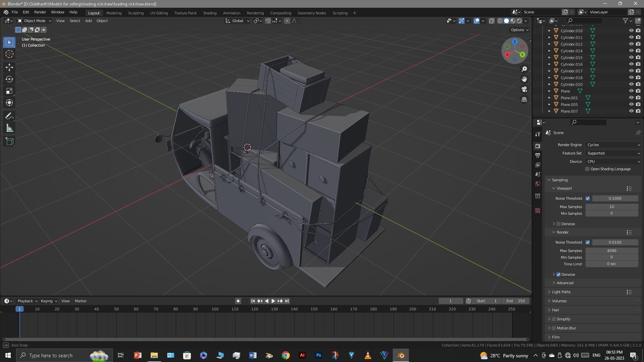Toggle Viewport Noise Threshold checkbox

click(588, 198)
